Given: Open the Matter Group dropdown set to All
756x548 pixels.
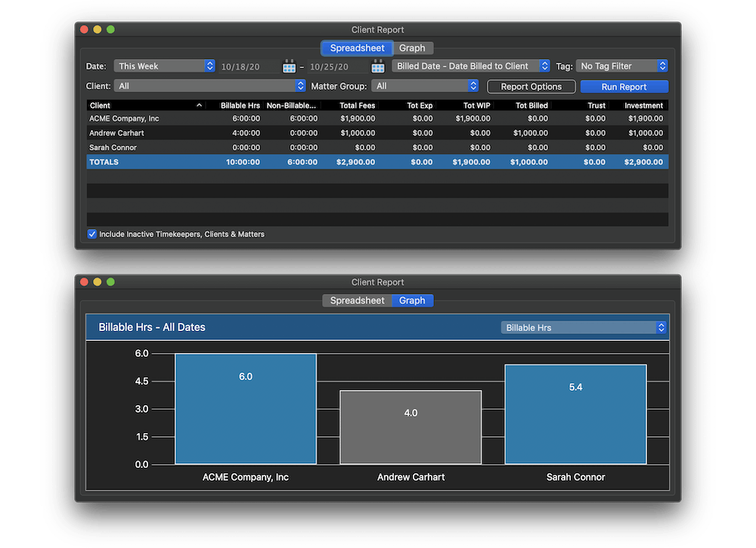Looking at the screenshot, I should (x=425, y=86).
